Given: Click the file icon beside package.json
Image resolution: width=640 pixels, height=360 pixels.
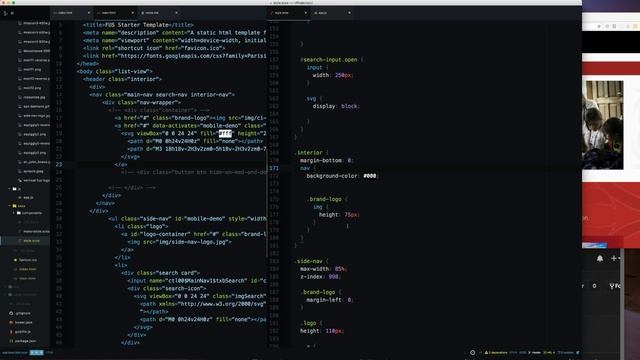Looking at the screenshot, I should [11, 341].
